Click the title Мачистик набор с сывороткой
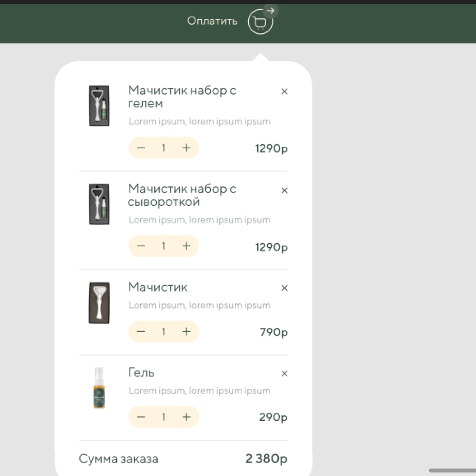The width and height of the screenshot is (476, 476). tap(182, 195)
